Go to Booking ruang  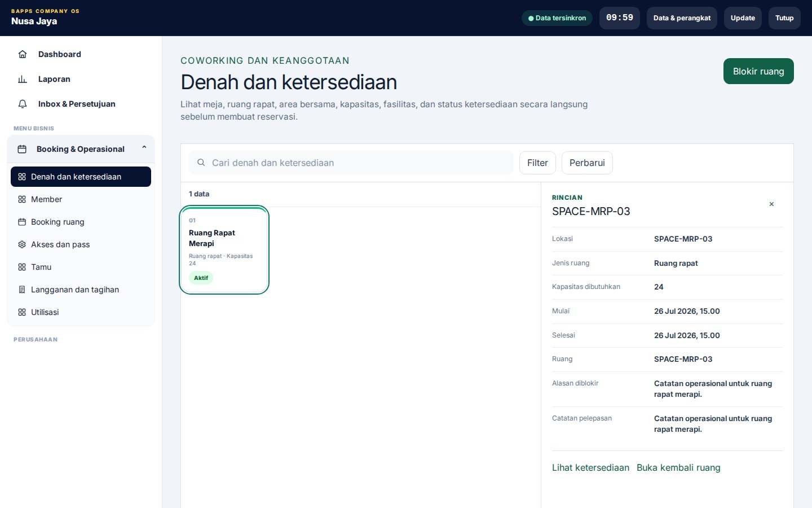[81, 222]
